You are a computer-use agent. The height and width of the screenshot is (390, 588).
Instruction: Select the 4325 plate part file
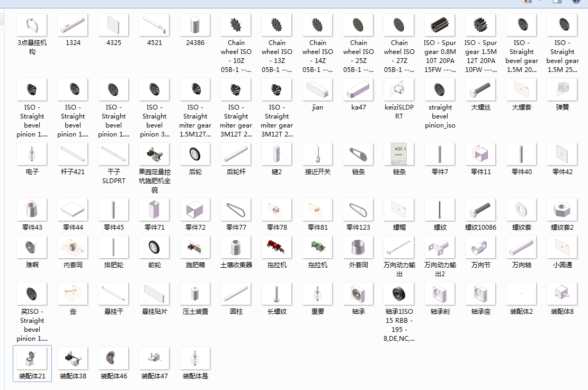pyautogui.click(x=113, y=25)
